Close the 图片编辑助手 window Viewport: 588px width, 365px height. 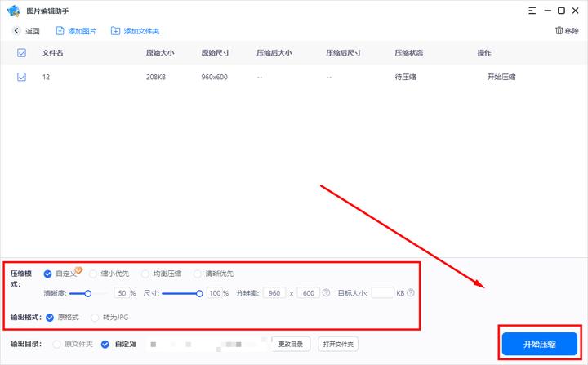tap(576, 11)
